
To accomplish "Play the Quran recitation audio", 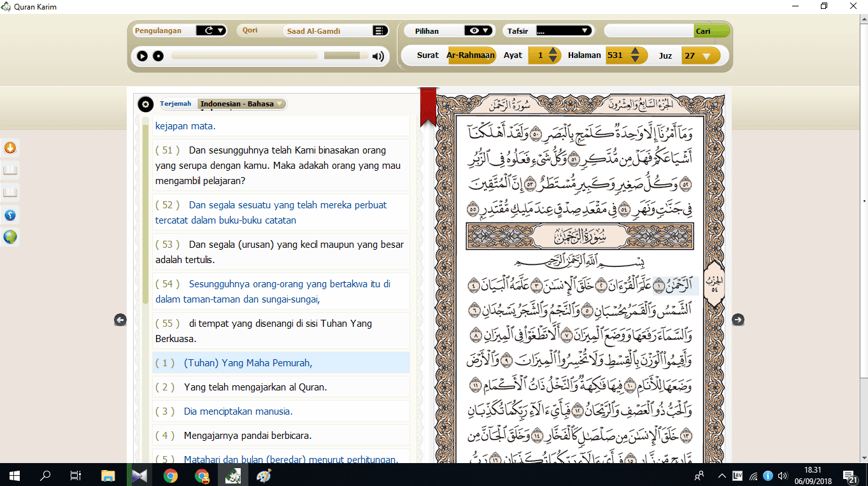I will click(142, 56).
